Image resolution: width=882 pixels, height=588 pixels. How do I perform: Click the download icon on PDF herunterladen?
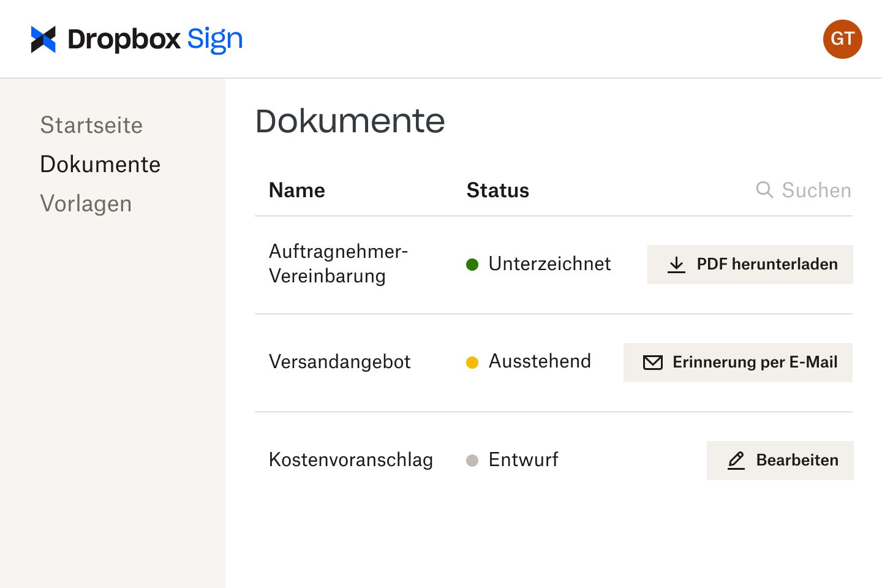676,264
